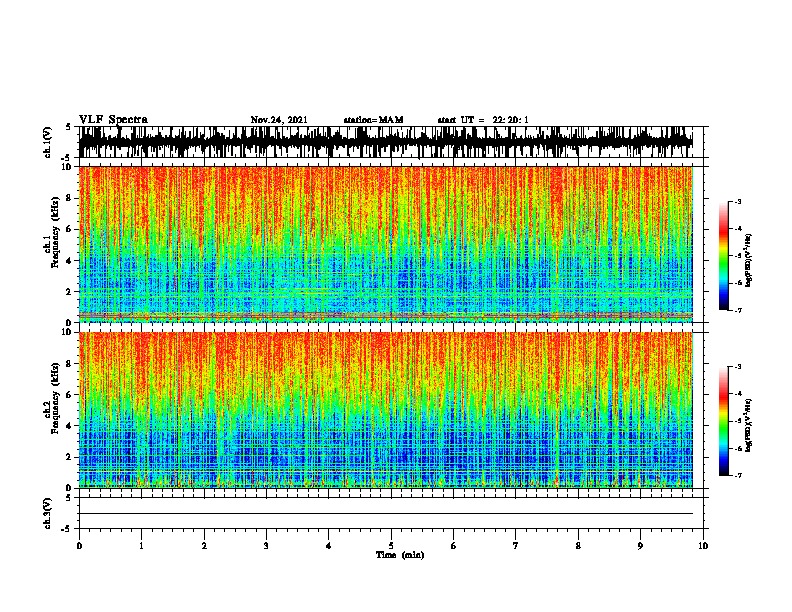
Task: Click the "4" kHz tick on ch.1 frequency axis
Action: tap(70, 261)
